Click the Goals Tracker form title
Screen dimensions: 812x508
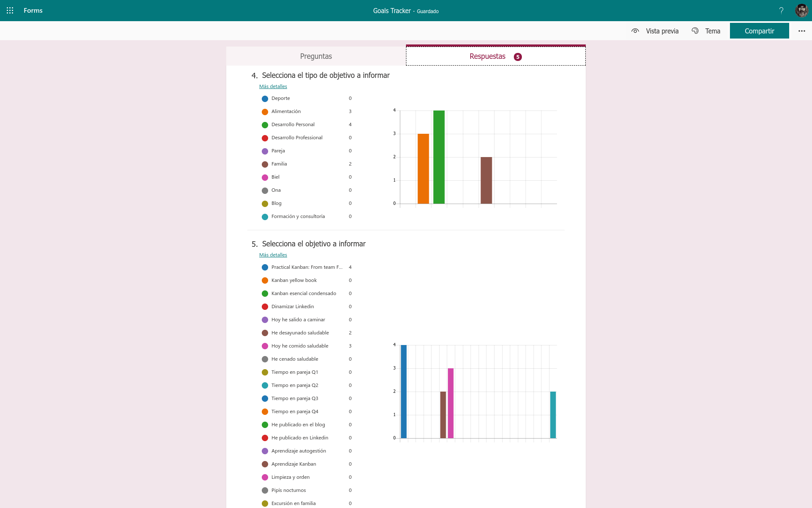[x=392, y=11]
